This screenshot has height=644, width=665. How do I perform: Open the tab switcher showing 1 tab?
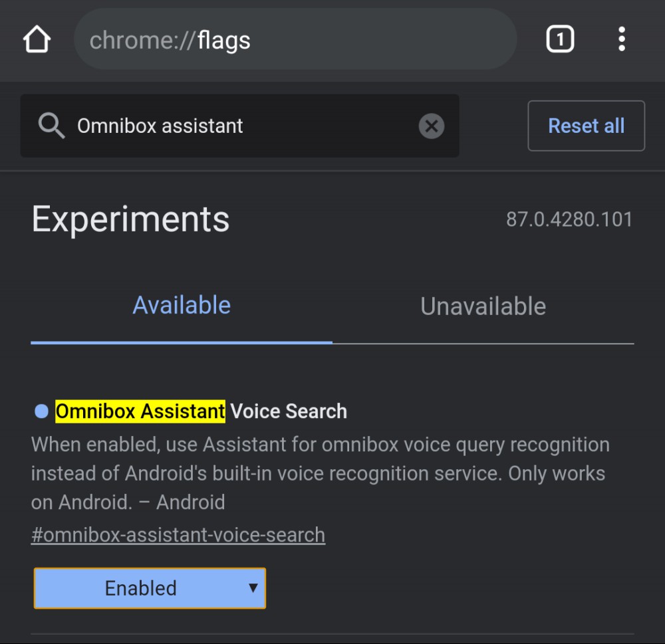coord(560,39)
